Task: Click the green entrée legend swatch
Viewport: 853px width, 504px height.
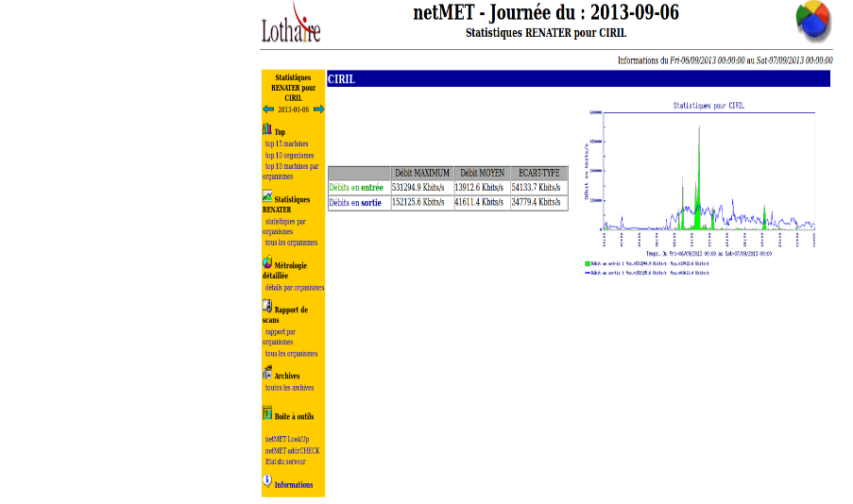Action: click(588, 263)
